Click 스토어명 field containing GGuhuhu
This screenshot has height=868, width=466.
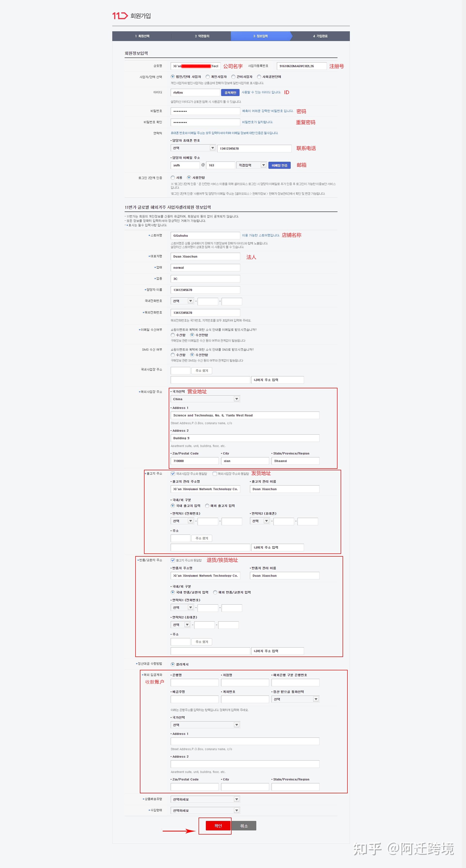tap(205, 235)
